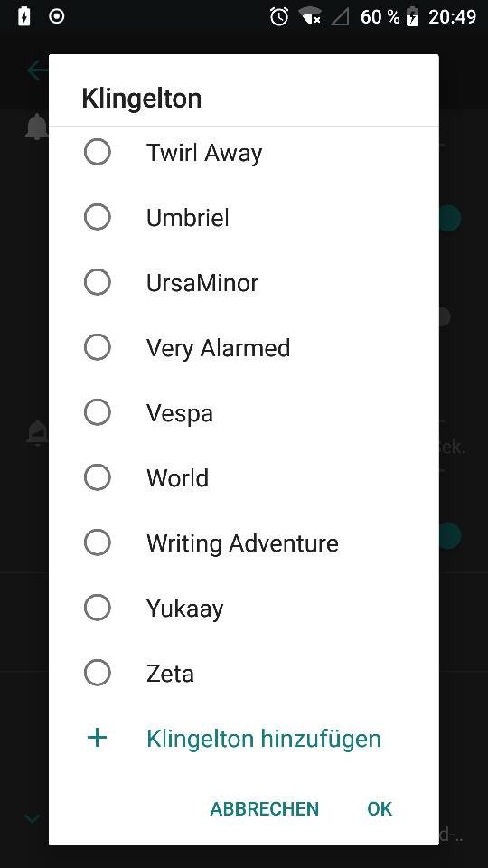Tap the cellular signal status icon
Image resolution: width=488 pixels, height=868 pixels.
pos(340,17)
